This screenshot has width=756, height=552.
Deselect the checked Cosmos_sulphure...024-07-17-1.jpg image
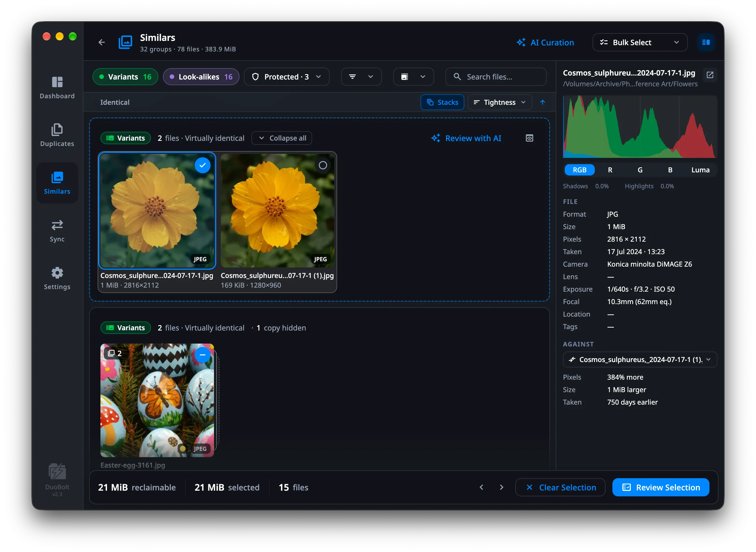point(202,165)
